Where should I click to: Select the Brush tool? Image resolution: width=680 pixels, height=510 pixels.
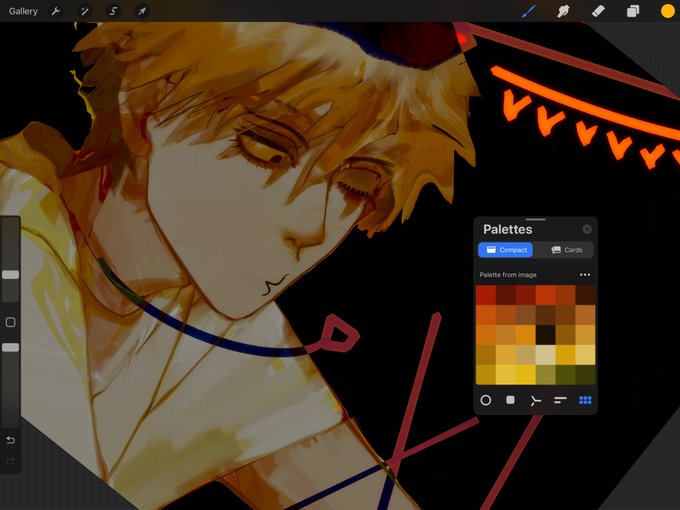pos(529,11)
